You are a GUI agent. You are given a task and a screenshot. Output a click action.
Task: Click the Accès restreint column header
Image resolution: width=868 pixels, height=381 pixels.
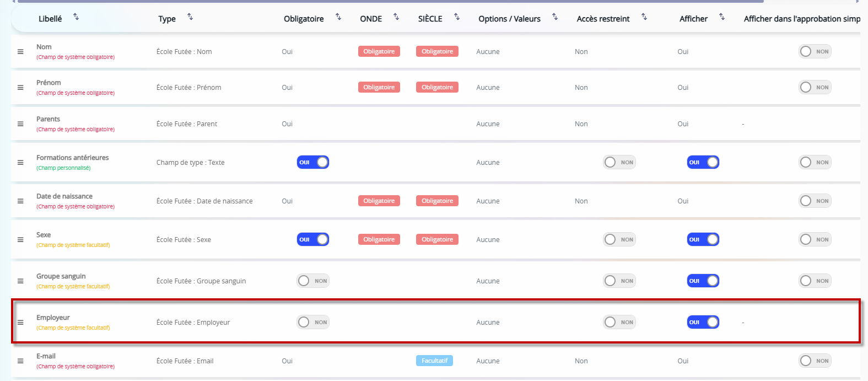pos(603,19)
